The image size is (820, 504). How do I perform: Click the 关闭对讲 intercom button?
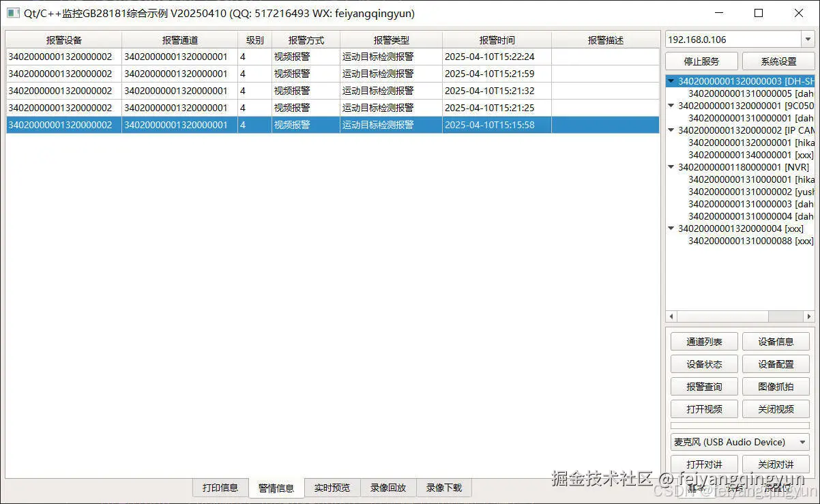click(776, 464)
